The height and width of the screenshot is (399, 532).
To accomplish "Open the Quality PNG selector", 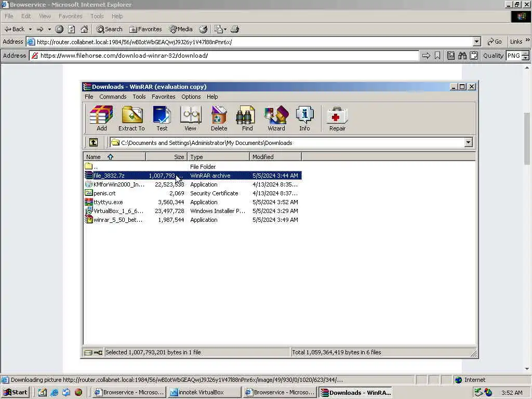I will pyautogui.click(x=517, y=56).
